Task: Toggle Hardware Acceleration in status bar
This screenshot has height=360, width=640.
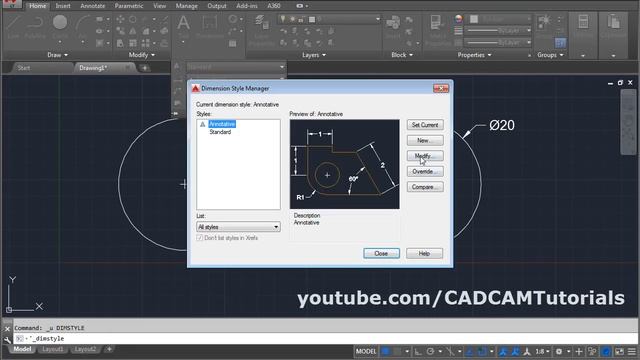Action: [606, 351]
